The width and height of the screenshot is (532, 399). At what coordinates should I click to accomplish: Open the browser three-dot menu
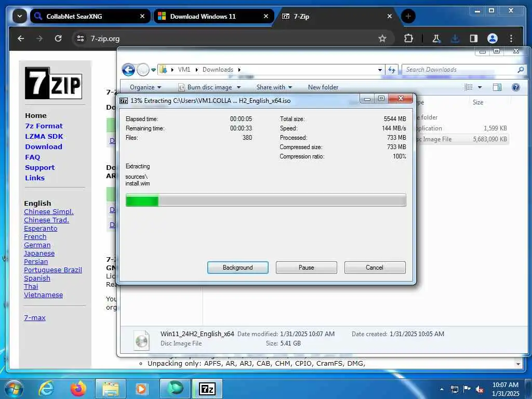(x=511, y=38)
